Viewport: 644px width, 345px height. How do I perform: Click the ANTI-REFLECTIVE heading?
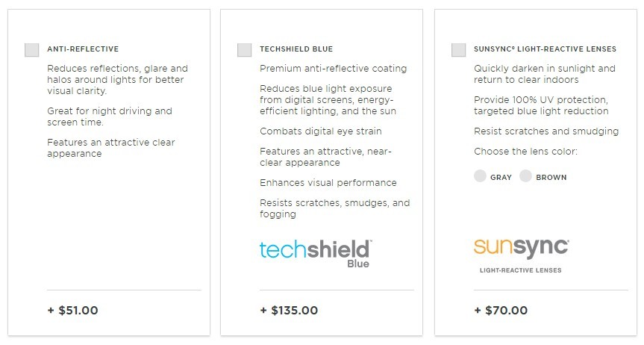83,49
